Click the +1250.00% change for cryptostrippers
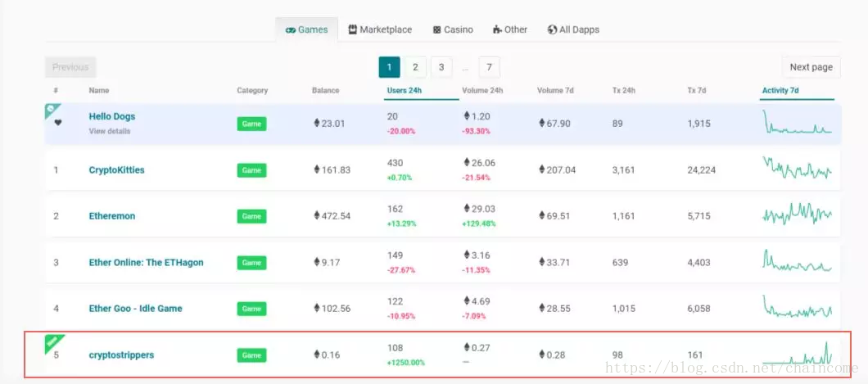This screenshot has width=868, height=384. (406, 363)
